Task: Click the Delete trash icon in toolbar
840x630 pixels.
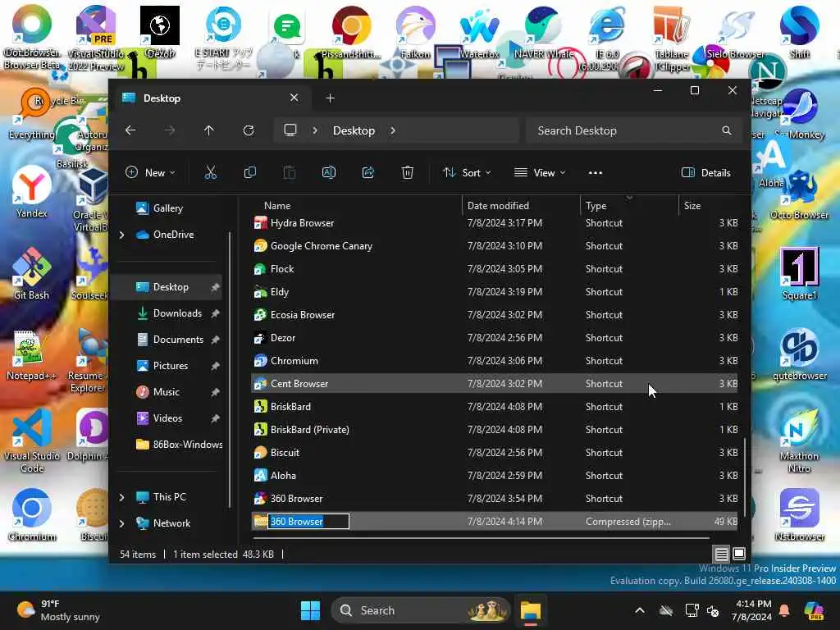Action: coord(407,172)
